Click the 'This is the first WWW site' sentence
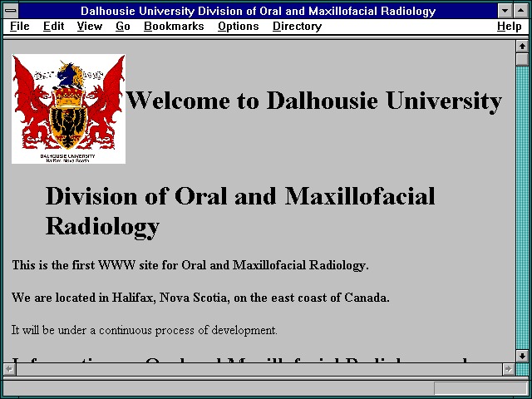Viewport: 532px width, 399px height. point(190,265)
